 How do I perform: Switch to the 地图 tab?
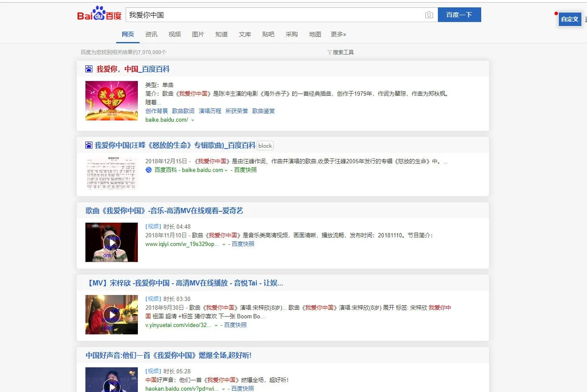point(315,34)
